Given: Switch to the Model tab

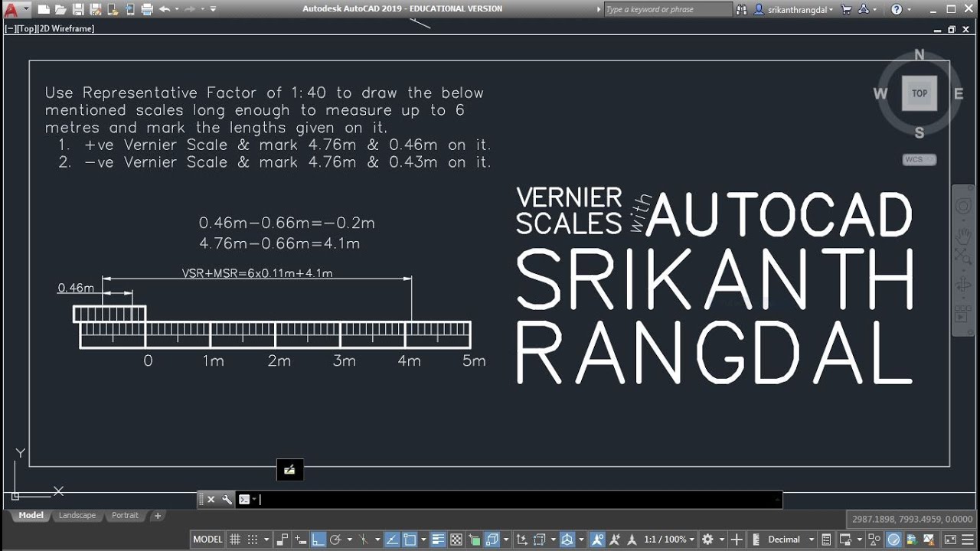Looking at the screenshot, I should (x=31, y=516).
